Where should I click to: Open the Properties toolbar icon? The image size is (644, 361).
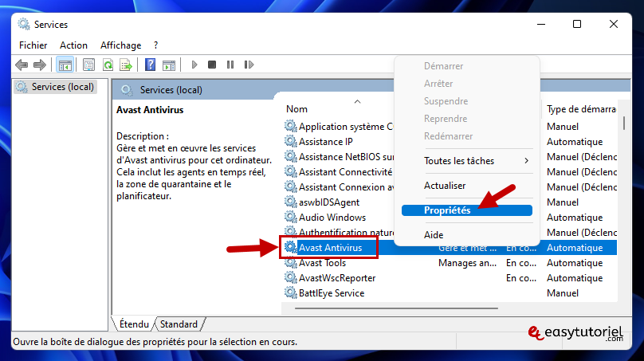coord(88,65)
